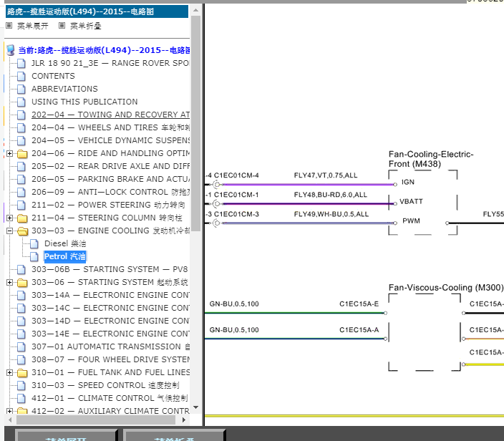Expand the 303-06 STARTING SYSTEM folder
Image resolution: width=504 pixels, height=441 pixels.
pyautogui.click(x=9, y=282)
